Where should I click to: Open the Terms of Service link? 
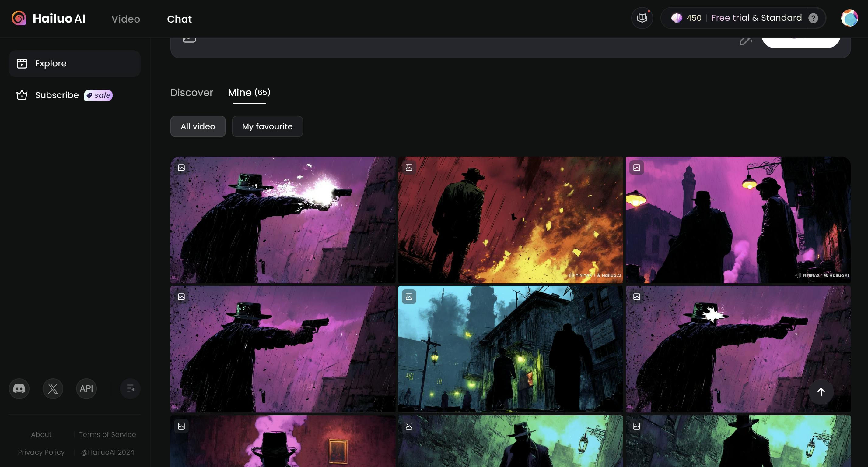pyautogui.click(x=107, y=434)
